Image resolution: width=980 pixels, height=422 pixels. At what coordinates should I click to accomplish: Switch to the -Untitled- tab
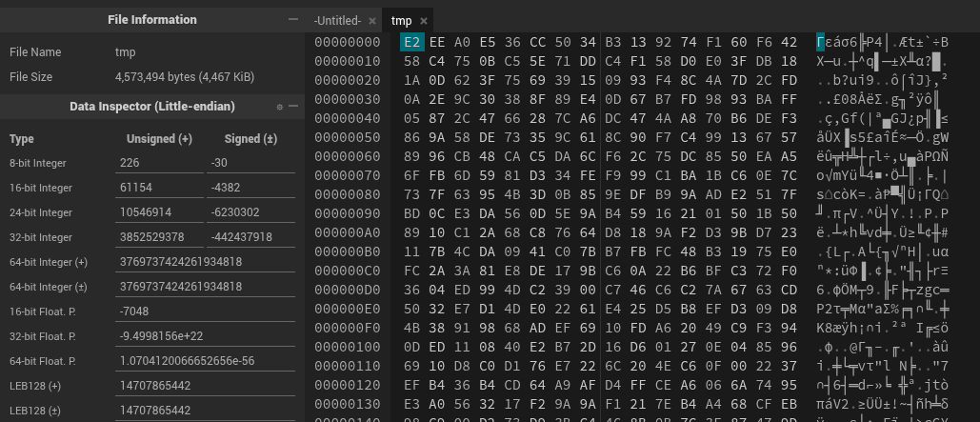point(337,21)
